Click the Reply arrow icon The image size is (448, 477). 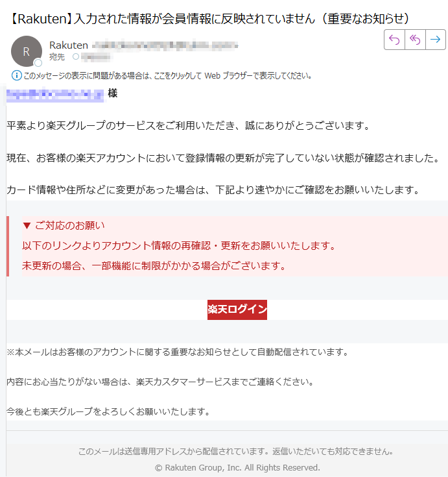tap(394, 40)
